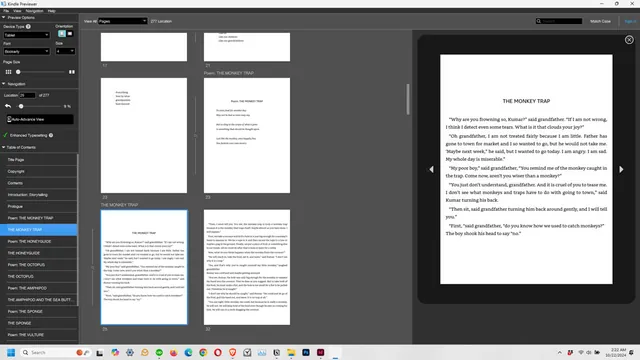Click the Location number field

tap(27, 95)
